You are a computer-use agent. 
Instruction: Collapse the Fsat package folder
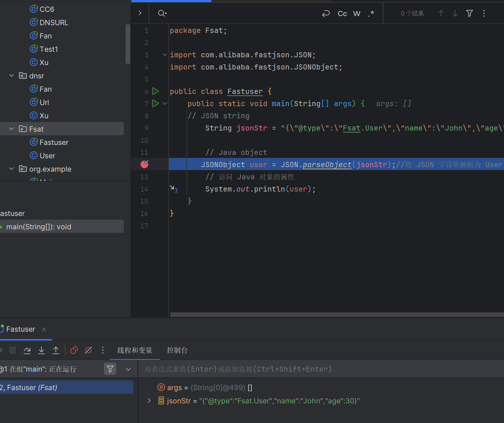pyautogui.click(x=11, y=129)
